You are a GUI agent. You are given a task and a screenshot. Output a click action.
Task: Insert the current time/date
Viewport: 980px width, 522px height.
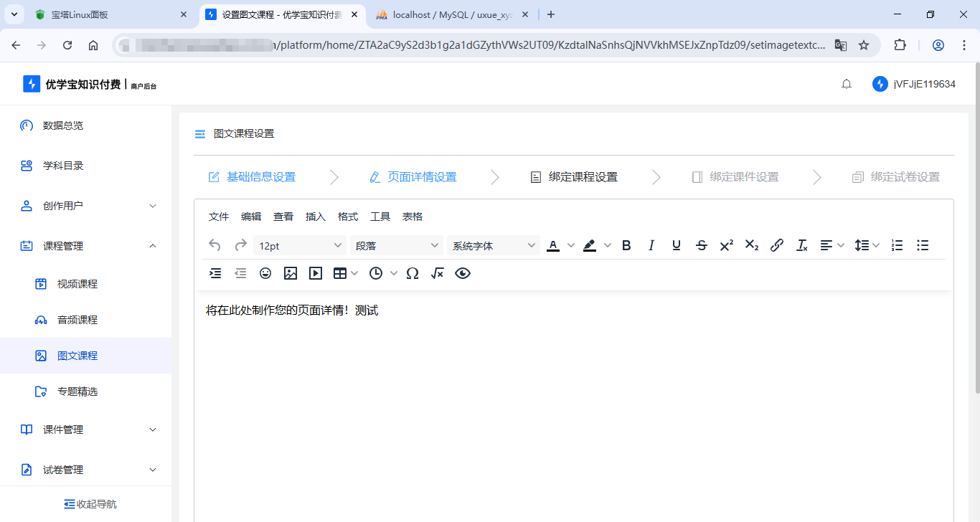(374, 272)
